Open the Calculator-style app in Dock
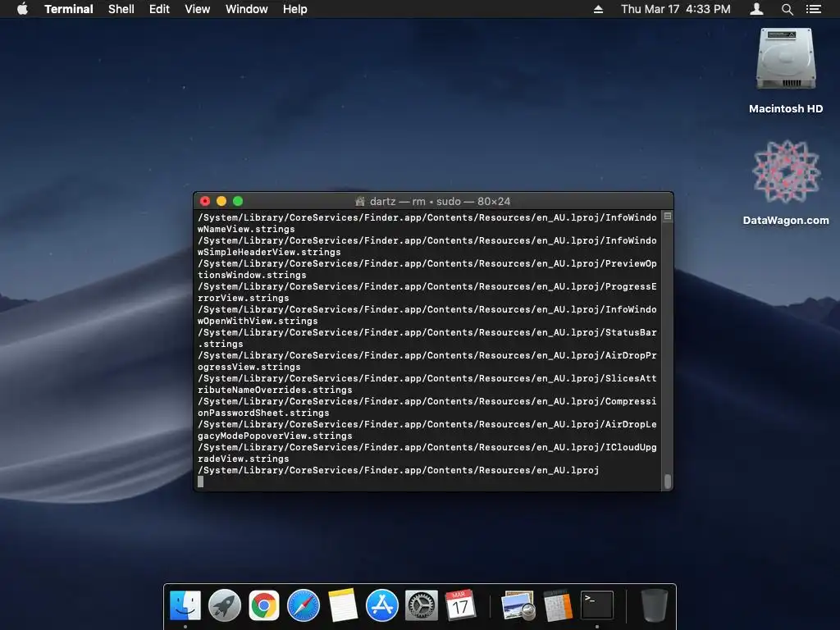The image size is (840, 630). click(558, 605)
